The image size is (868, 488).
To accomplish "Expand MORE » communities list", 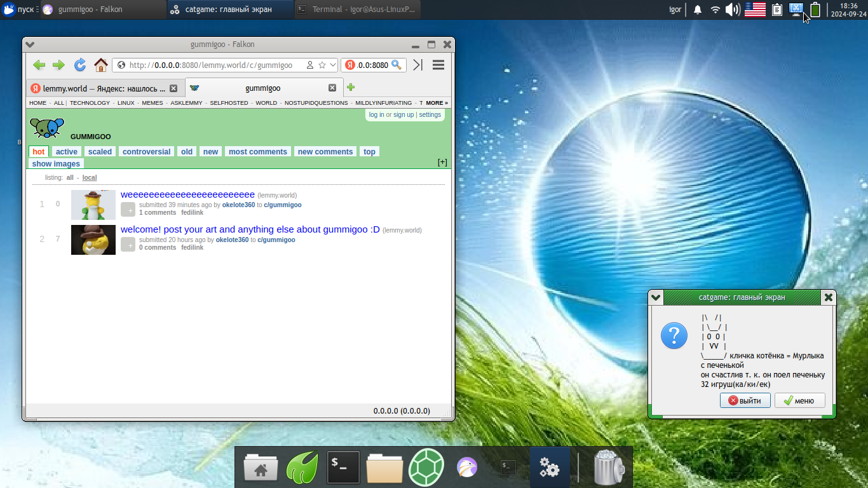I will coord(437,103).
